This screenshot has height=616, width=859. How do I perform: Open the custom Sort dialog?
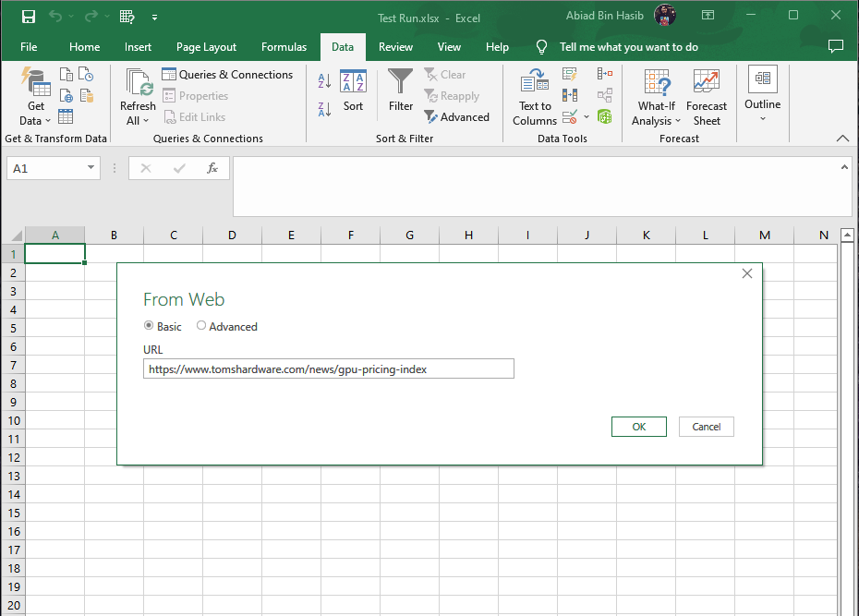coord(354,91)
